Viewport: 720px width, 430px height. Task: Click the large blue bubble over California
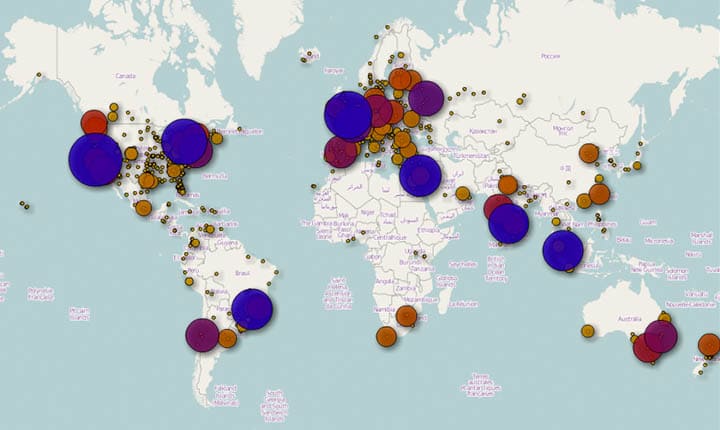pos(95,160)
